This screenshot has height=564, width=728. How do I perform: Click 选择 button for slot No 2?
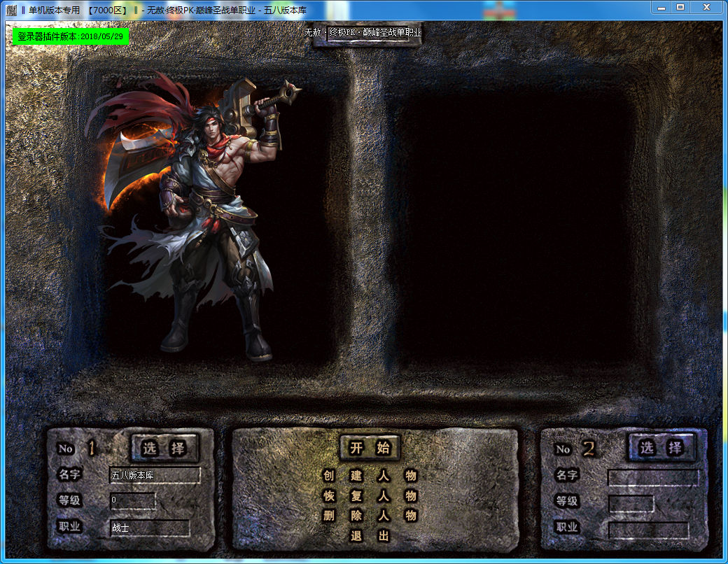(661, 447)
